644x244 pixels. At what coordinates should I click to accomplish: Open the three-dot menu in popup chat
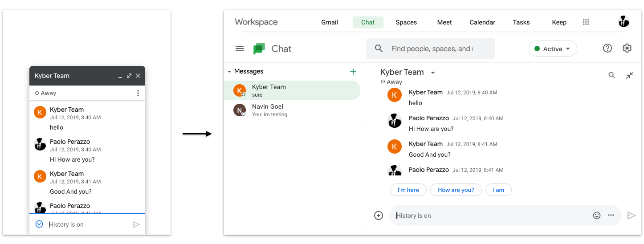coord(138,93)
